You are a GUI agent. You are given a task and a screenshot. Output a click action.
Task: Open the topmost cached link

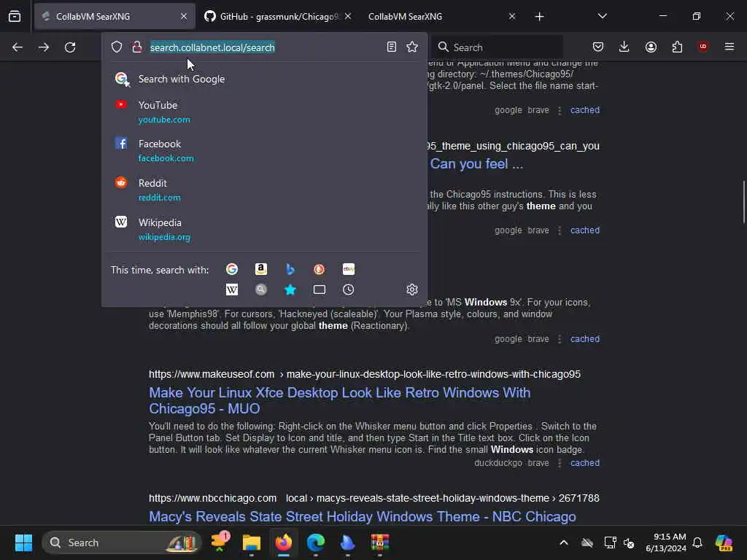(x=585, y=110)
